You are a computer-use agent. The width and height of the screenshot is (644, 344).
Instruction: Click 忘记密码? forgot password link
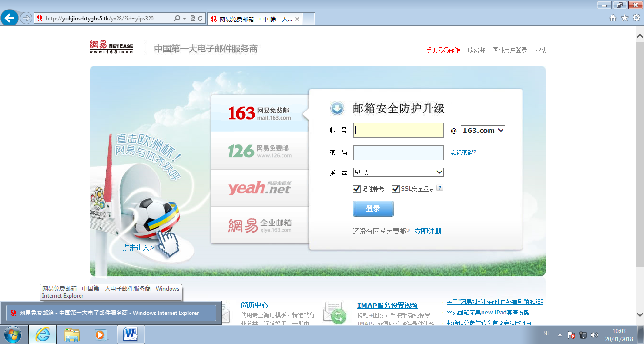[463, 152]
